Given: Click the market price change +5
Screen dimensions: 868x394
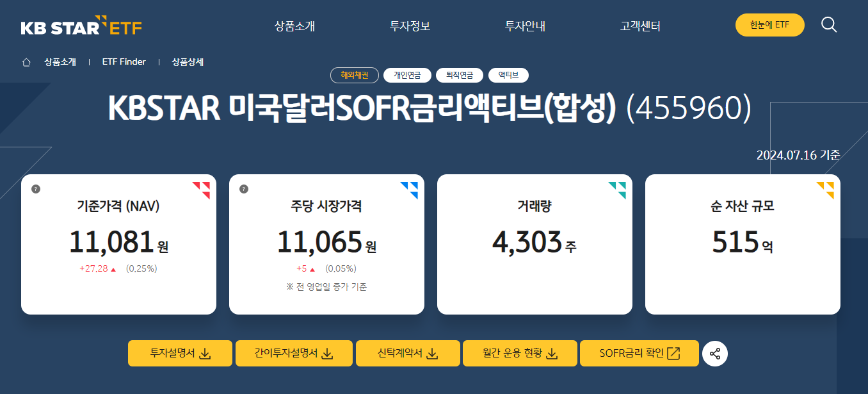Looking at the screenshot, I should 301,268.
